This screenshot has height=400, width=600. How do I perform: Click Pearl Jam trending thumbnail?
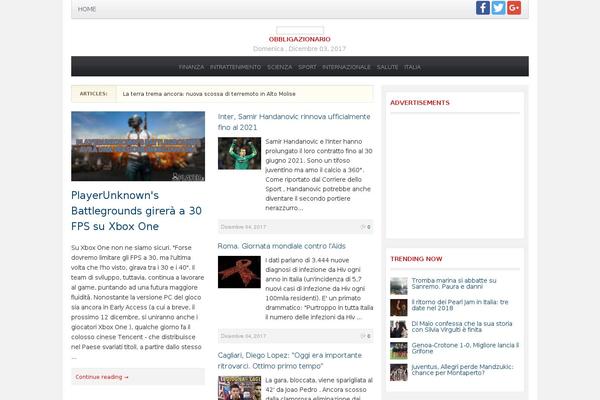tap(399, 307)
